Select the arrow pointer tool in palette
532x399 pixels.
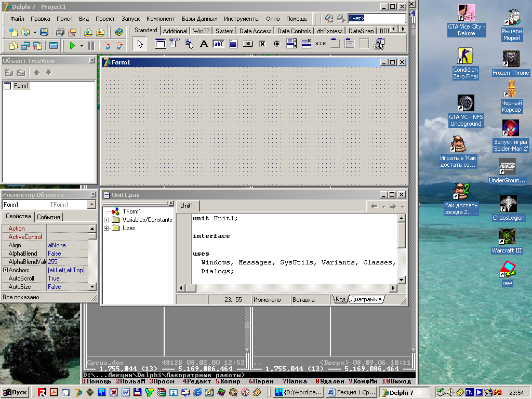point(140,44)
